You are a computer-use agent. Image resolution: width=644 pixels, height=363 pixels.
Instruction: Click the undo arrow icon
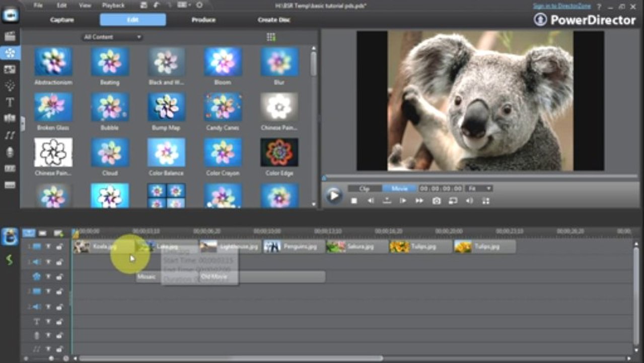[x=156, y=5]
